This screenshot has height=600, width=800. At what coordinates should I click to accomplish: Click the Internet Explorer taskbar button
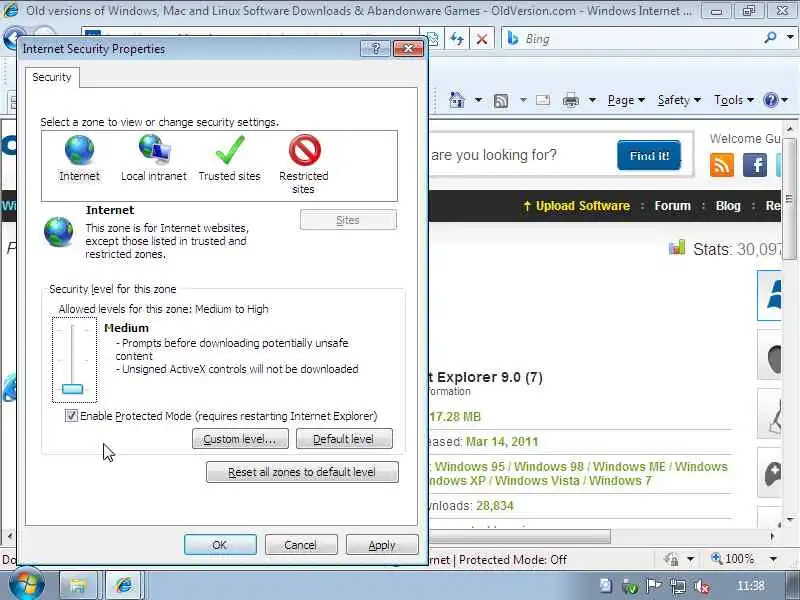[x=124, y=585]
